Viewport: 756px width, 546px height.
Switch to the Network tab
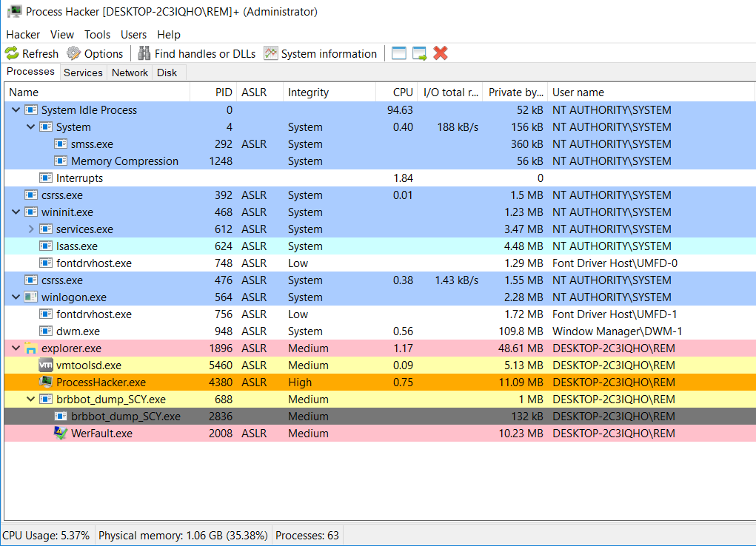click(130, 73)
